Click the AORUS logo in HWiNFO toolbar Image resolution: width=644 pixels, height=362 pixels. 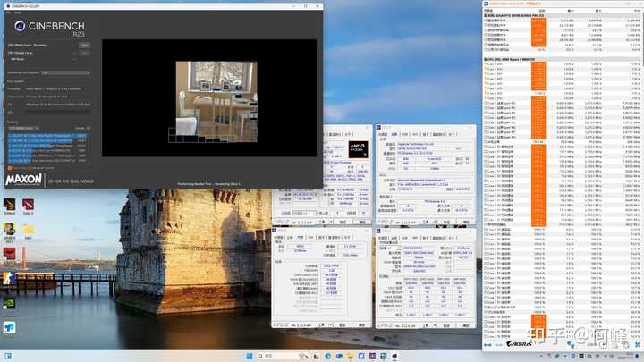click(519, 344)
